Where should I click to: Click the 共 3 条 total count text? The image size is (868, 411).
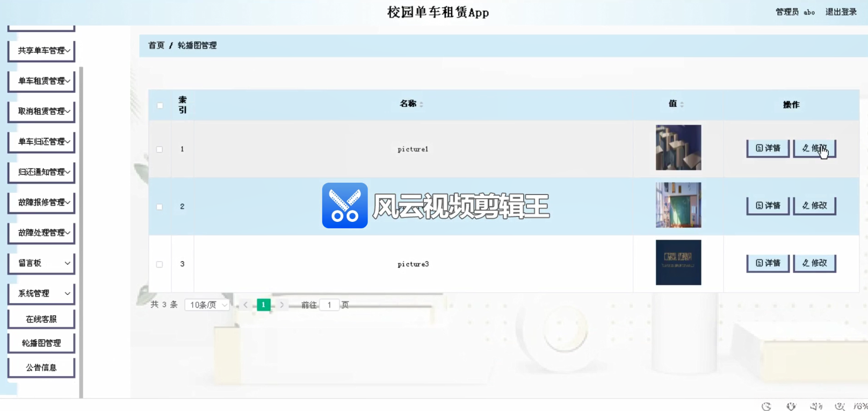tap(164, 305)
